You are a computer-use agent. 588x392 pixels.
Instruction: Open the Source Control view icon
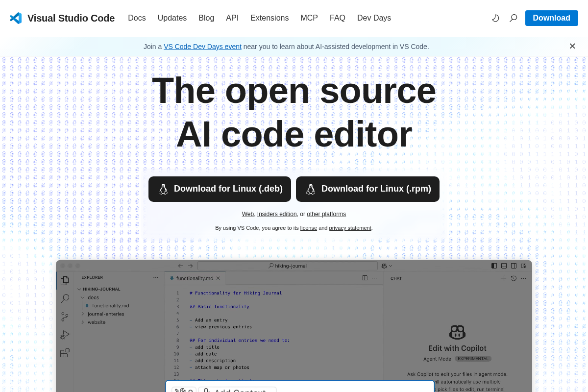(x=64, y=317)
